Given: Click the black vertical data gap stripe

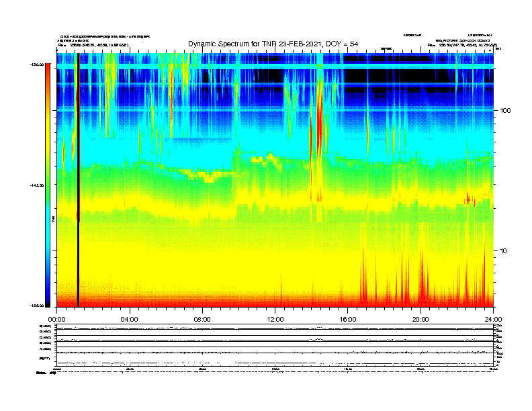Looking at the screenshot, I should pos(78,180).
